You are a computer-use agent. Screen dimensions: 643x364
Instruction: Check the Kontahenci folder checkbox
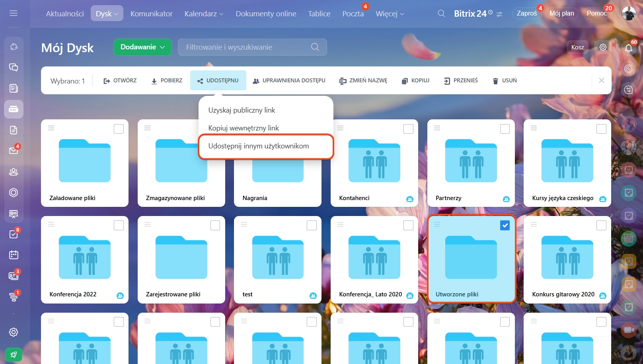pos(408,129)
